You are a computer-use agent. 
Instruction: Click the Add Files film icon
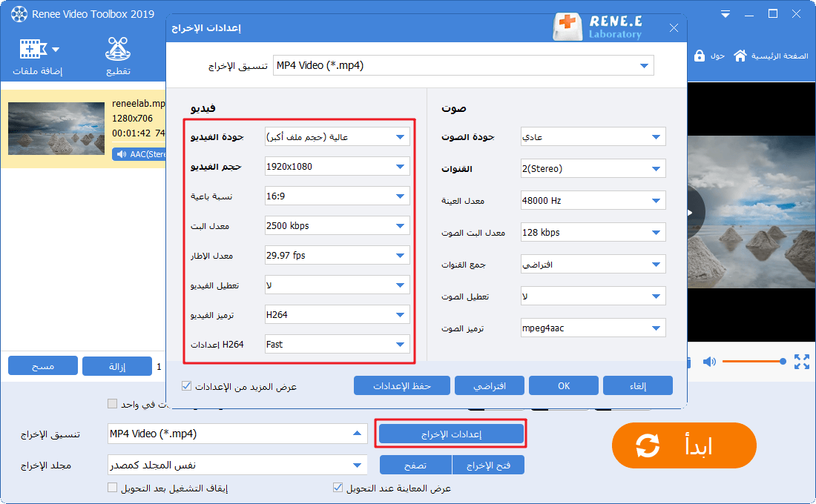click(x=33, y=49)
